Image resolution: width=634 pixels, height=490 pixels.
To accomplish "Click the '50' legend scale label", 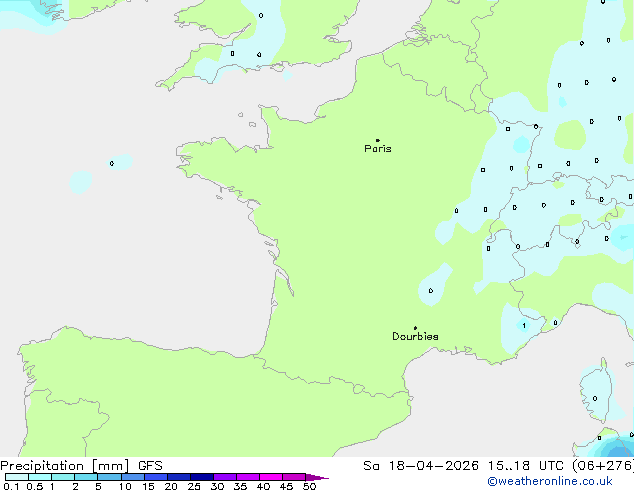I will [x=310, y=487].
